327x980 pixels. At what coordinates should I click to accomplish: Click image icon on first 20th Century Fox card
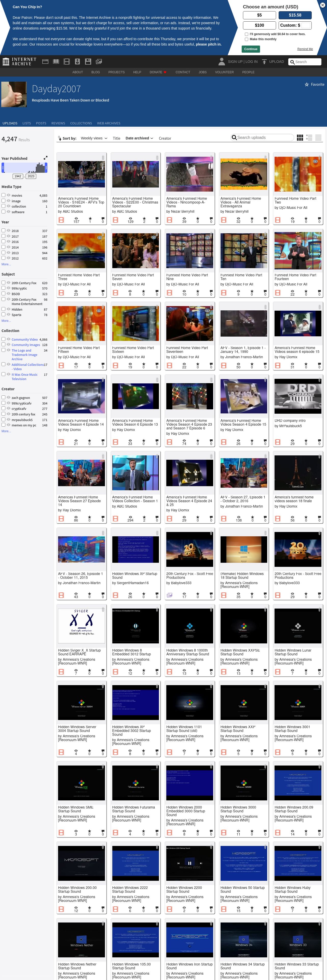pos(169,595)
